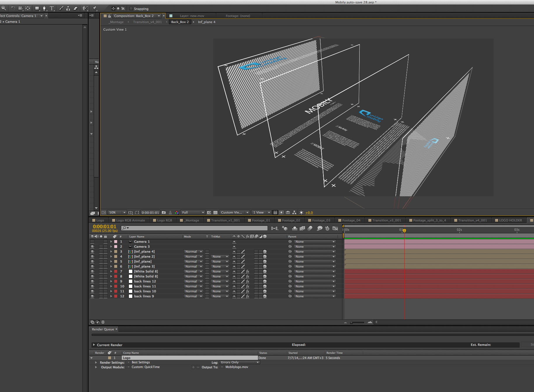Toggle the Draft 3D timeline icon

pyautogui.click(x=285, y=228)
